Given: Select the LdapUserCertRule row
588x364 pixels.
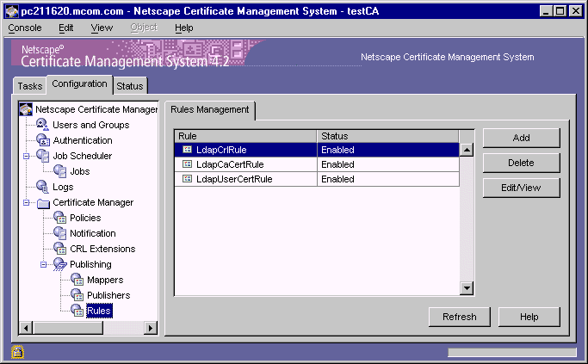Looking at the screenshot, I should (x=317, y=179).
